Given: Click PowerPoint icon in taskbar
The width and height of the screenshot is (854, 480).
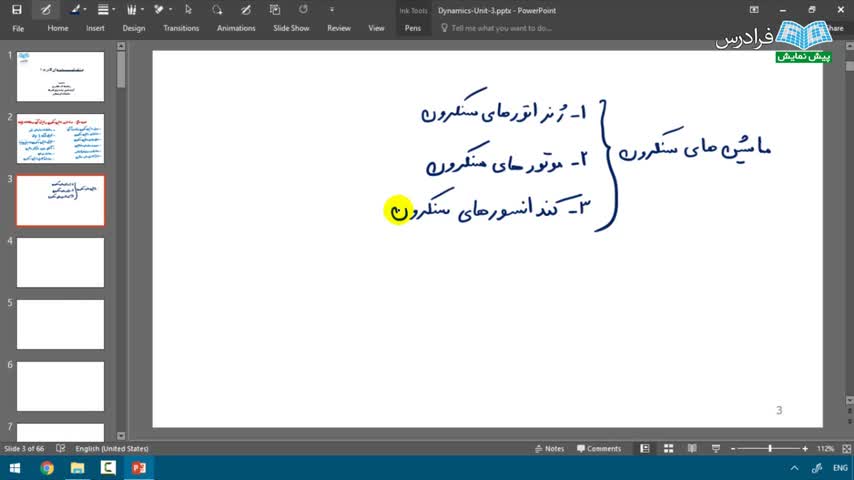Looking at the screenshot, I should click(139, 468).
